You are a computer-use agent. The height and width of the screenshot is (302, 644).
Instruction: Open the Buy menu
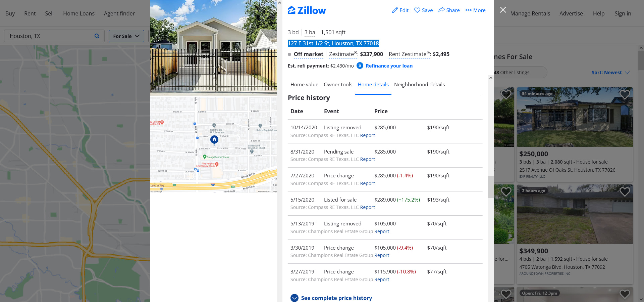(10, 13)
